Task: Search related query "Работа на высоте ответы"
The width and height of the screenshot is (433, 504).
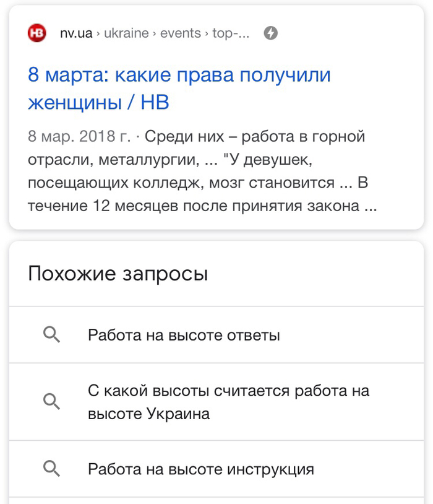Action: (x=184, y=335)
